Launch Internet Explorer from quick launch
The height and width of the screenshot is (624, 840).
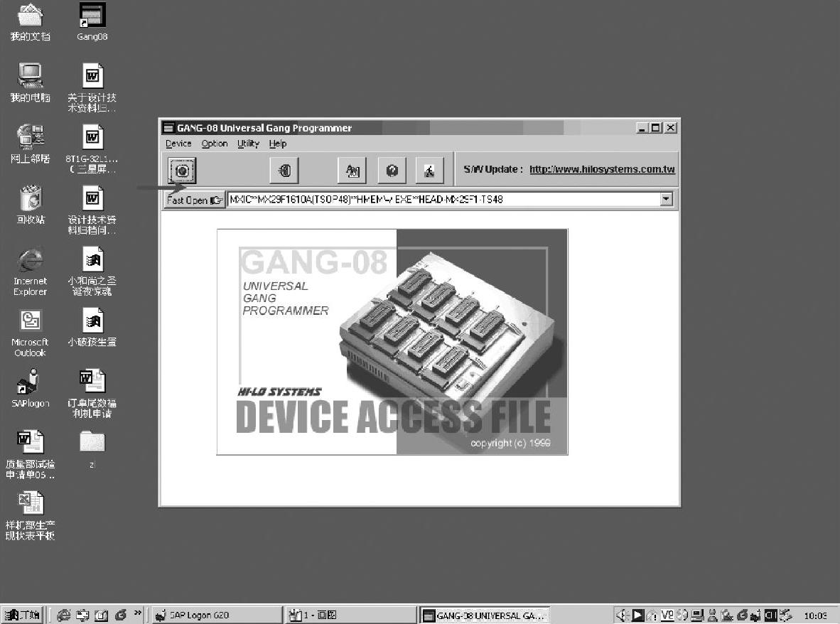pyautogui.click(x=63, y=615)
